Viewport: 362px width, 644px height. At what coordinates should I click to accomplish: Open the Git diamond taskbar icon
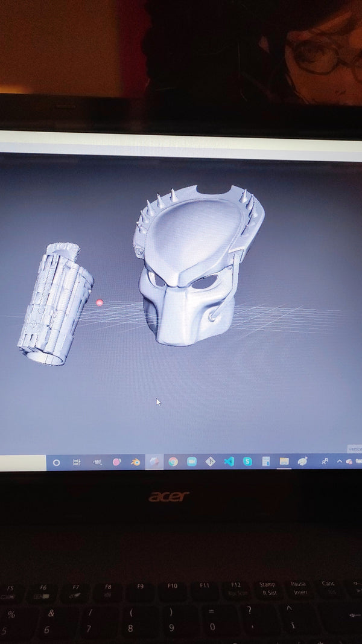click(x=210, y=462)
